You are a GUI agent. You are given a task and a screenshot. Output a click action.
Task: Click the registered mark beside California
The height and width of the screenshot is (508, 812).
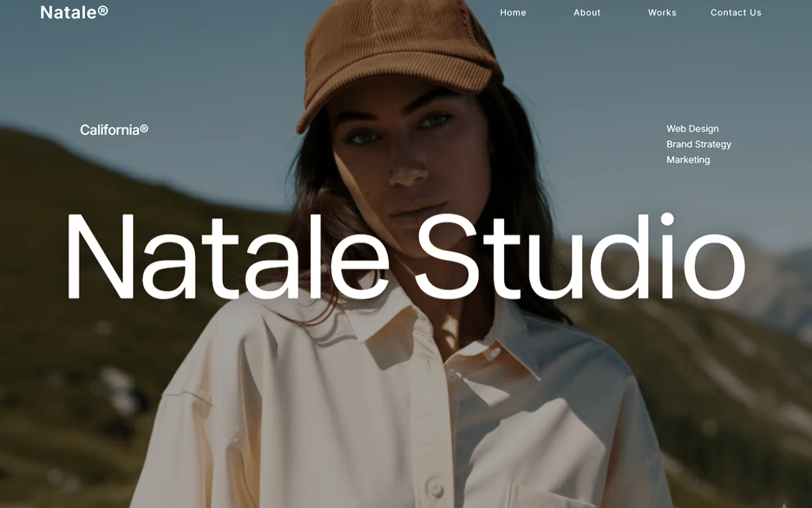click(x=144, y=129)
